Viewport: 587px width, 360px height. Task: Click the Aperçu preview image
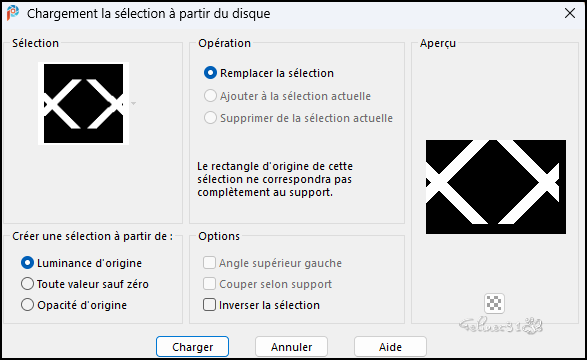click(496, 187)
